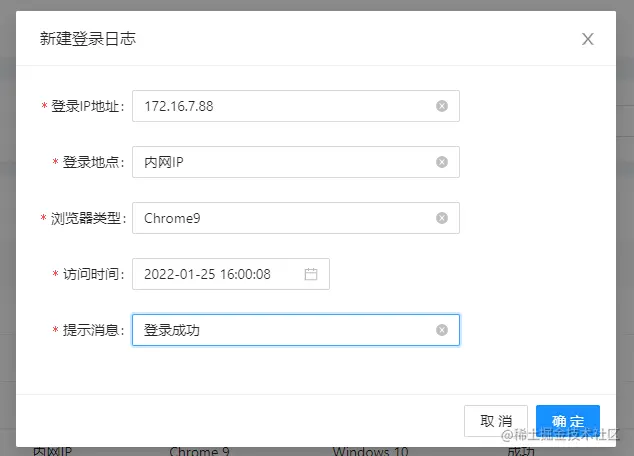Click the 提示消息 label
Viewport: 634px width, 456px height.
pos(91,330)
